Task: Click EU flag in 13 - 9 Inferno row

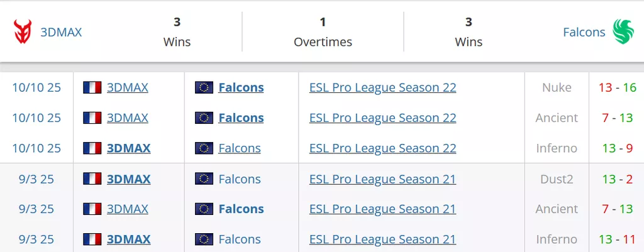Action: pyautogui.click(x=204, y=148)
